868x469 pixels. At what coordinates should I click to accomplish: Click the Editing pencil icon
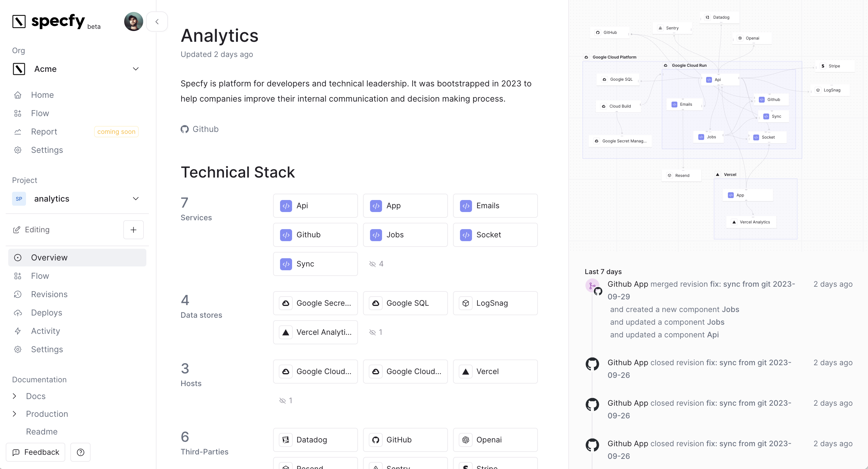tap(16, 230)
